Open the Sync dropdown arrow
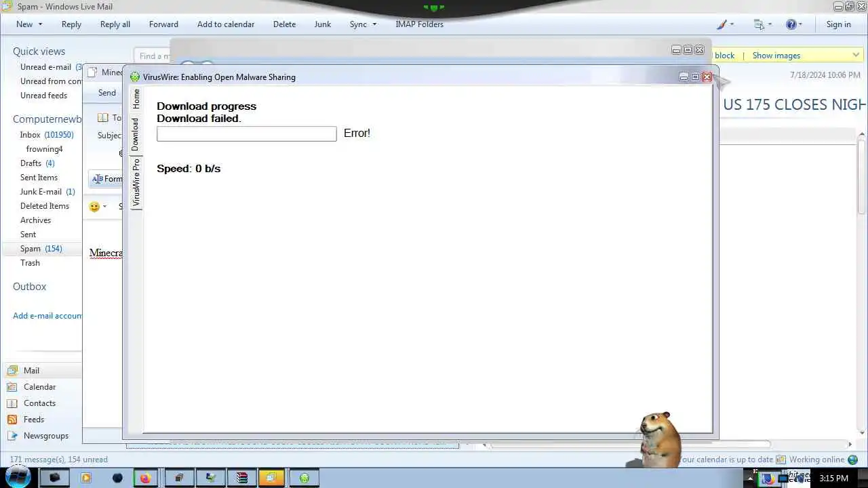868x488 pixels. coord(374,24)
